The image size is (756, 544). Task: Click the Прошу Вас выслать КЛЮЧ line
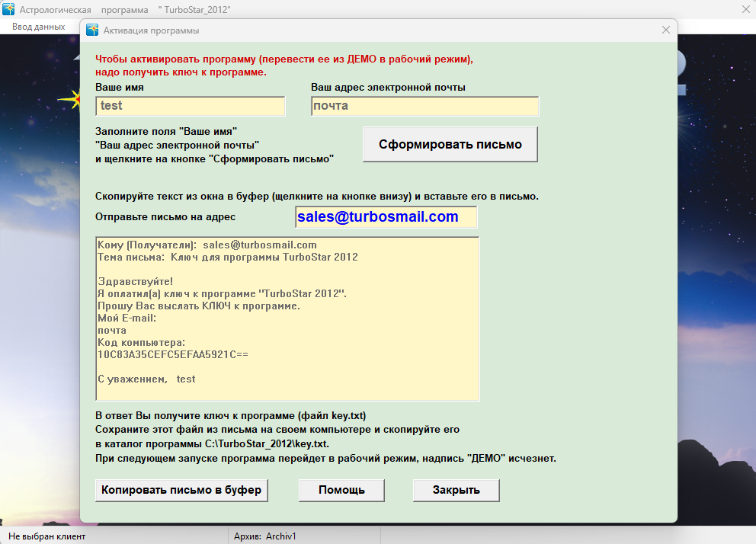(199, 306)
